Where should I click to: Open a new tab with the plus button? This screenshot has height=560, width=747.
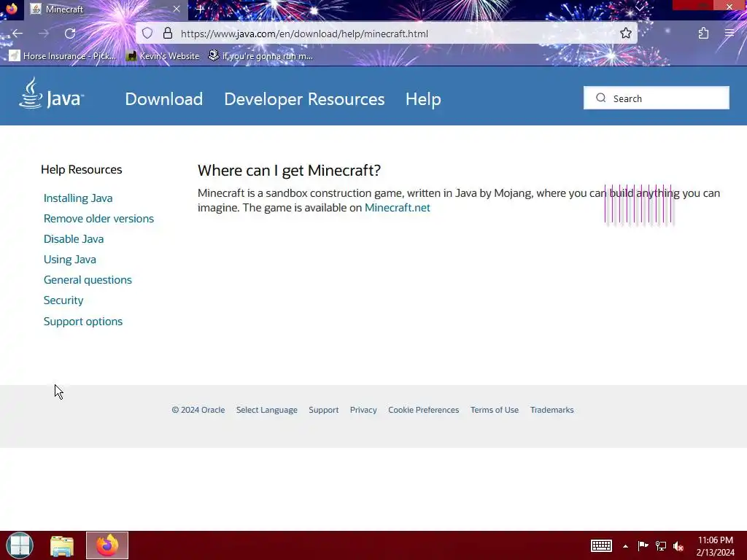coord(200,9)
